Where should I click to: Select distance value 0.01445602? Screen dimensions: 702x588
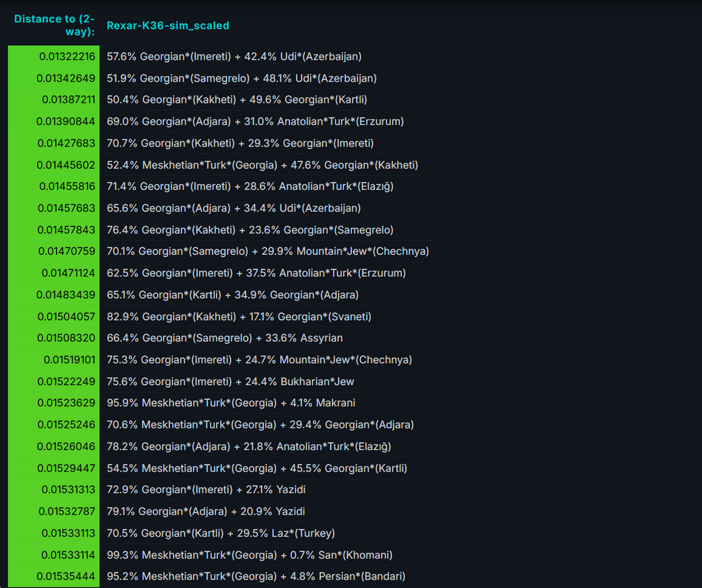tap(66, 165)
